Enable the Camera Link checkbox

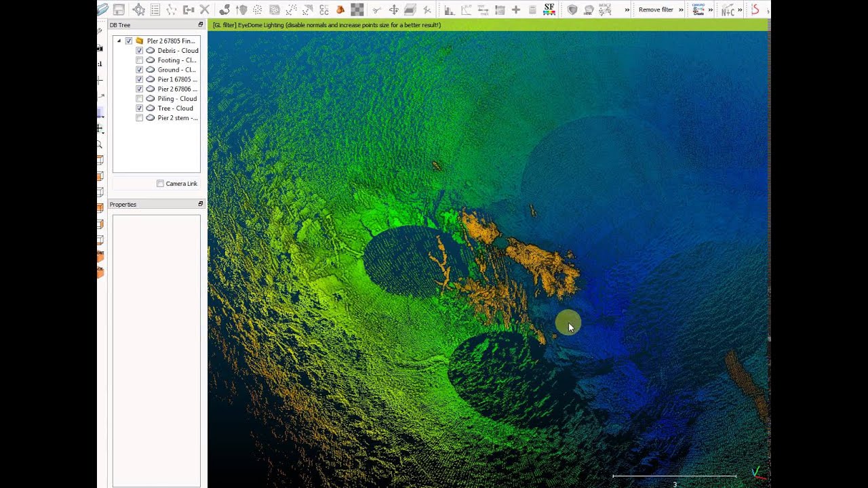click(x=161, y=184)
